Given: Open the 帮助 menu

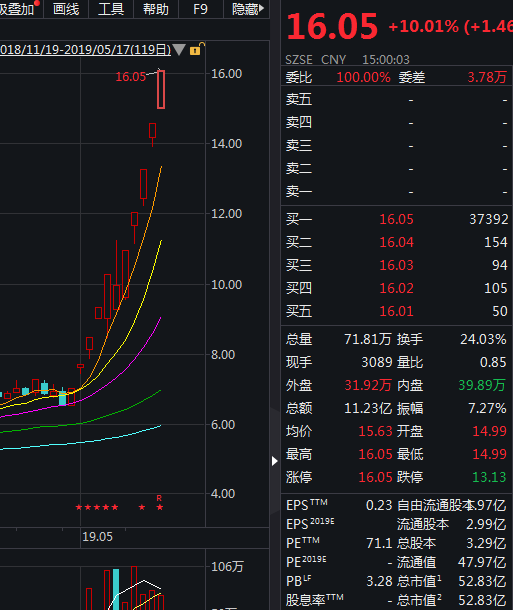Looking at the screenshot, I should pyautogui.click(x=156, y=9).
